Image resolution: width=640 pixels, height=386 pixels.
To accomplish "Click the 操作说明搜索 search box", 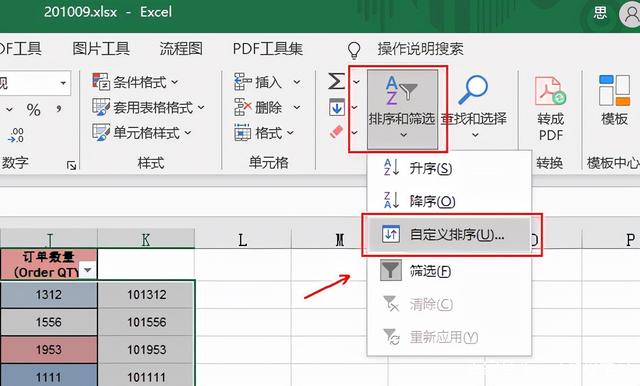I will (x=420, y=49).
